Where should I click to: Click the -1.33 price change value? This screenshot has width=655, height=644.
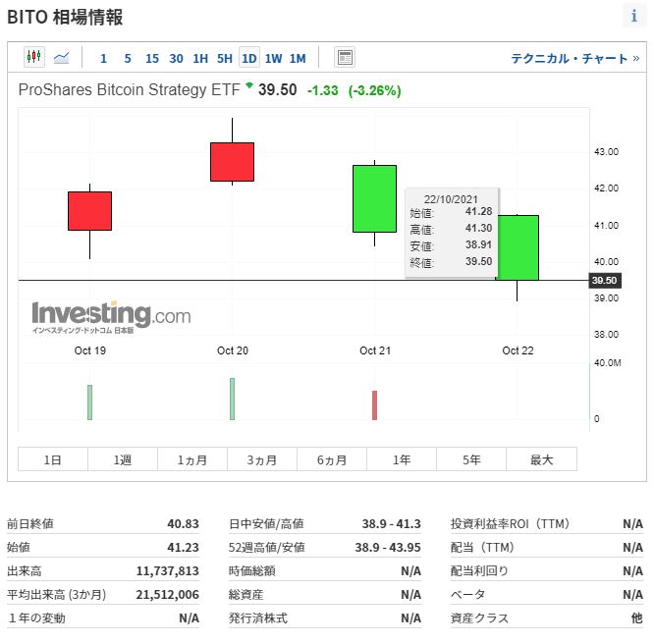(x=322, y=90)
